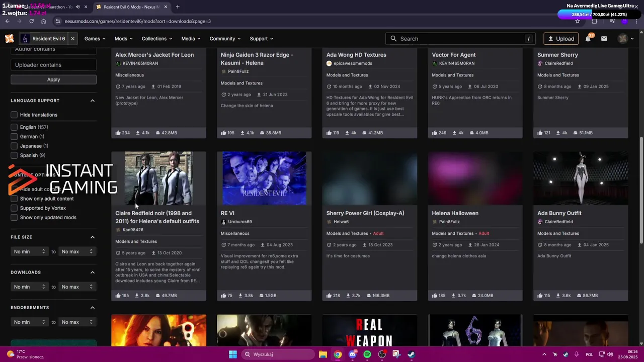Reload the page with browser refresh icon
The width and height of the screenshot is (644, 362).
[31, 21]
